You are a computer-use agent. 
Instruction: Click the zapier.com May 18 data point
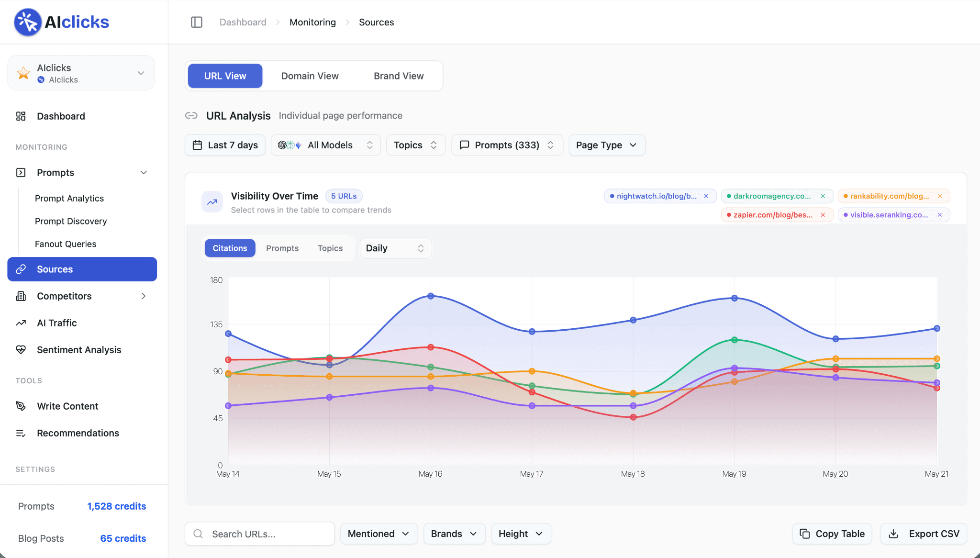(x=633, y=417)
